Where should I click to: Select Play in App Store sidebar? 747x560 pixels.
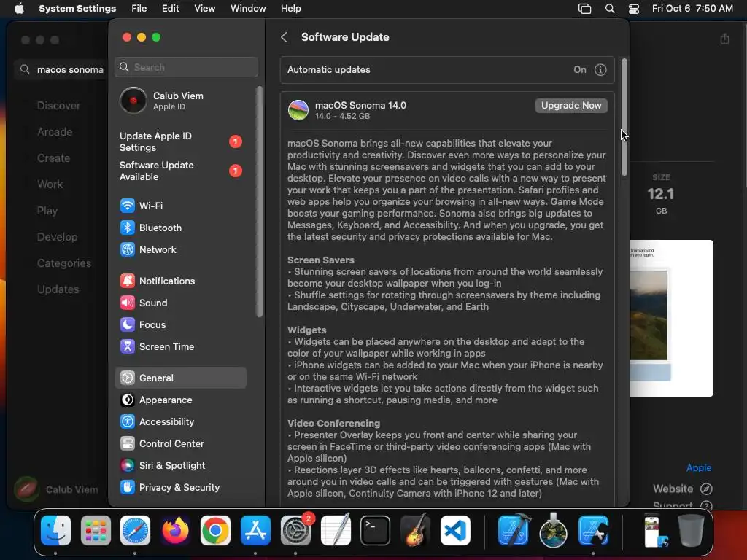click(x=47, y=211)
